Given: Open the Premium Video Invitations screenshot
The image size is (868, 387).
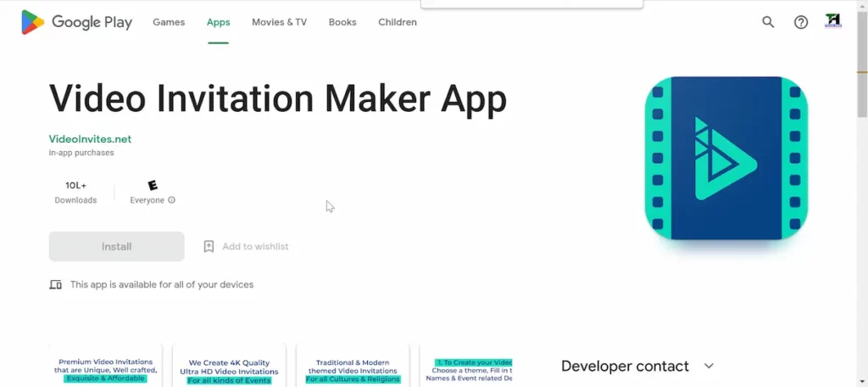Looking at the screenshot, I should (x=106, y=365).
